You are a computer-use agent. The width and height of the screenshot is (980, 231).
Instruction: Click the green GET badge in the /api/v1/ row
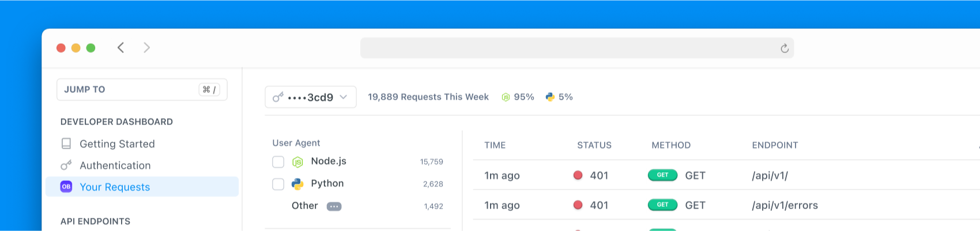(x=662, y=175)
